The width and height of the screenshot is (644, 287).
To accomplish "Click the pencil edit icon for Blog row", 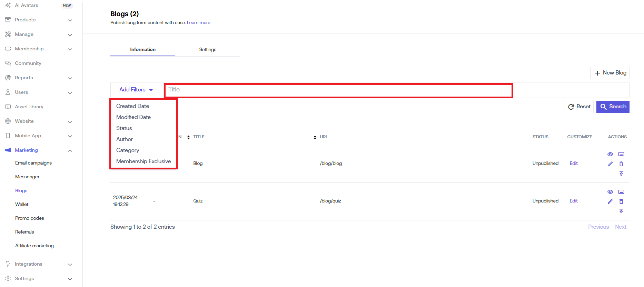I will pyautogui.click(x=610, y=164).
